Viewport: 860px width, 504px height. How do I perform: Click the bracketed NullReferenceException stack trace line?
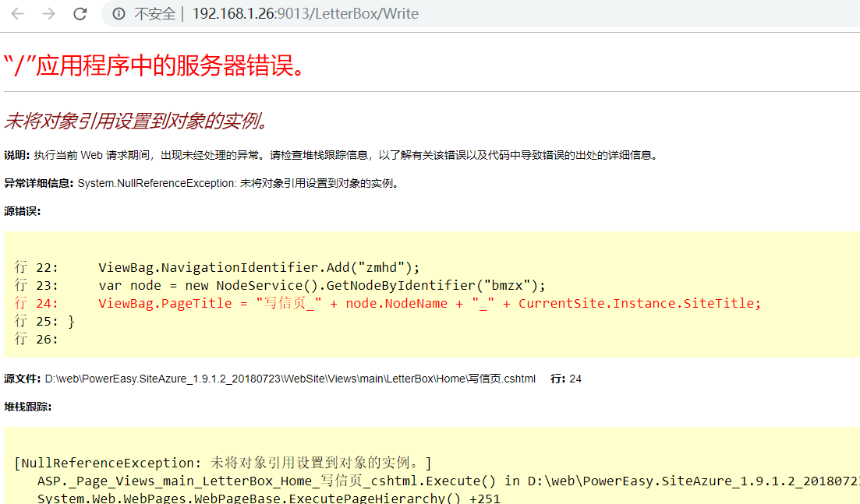[x=223, y=463]
